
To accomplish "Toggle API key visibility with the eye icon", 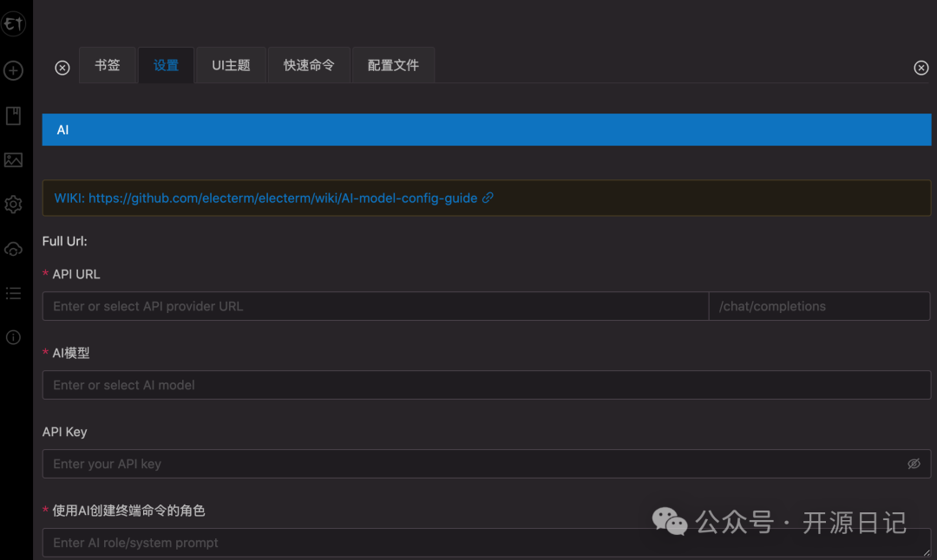I will (x=914, y=464).
